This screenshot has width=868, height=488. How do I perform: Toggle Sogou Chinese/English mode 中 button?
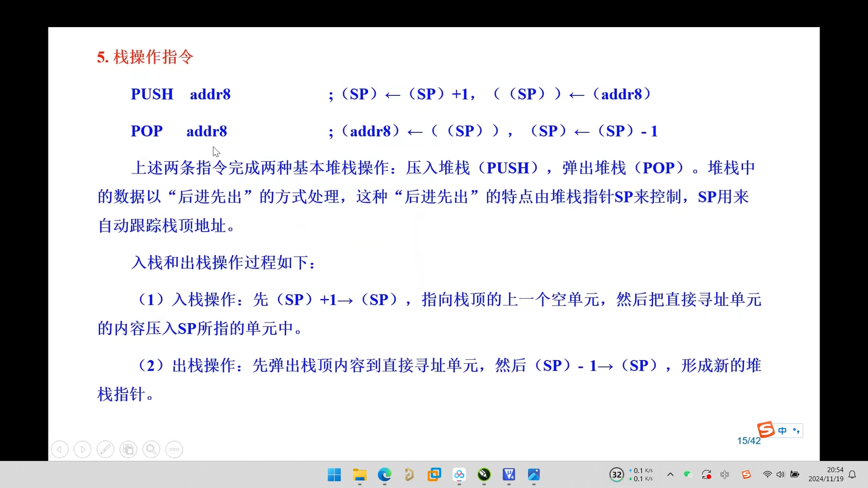[x=783, y=431]
